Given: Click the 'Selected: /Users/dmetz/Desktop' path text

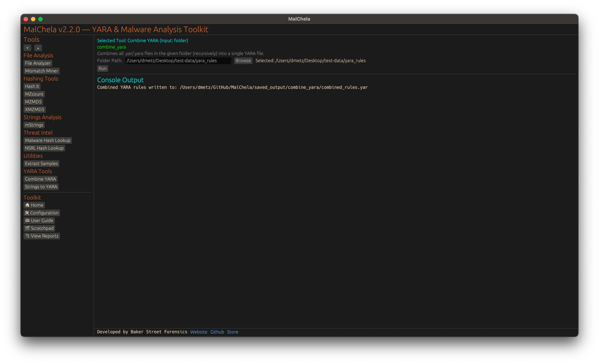Looking at the screenshot, I should click(310, 61).
